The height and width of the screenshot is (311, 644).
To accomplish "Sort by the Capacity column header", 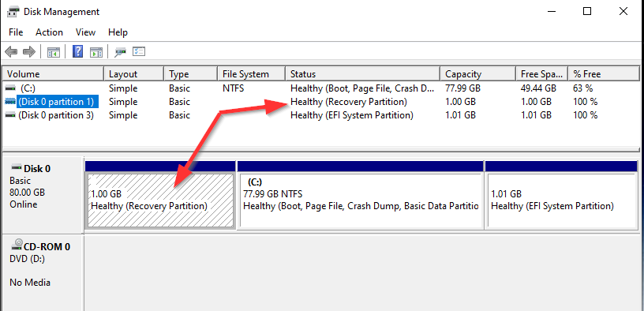I will click(477, 74).
